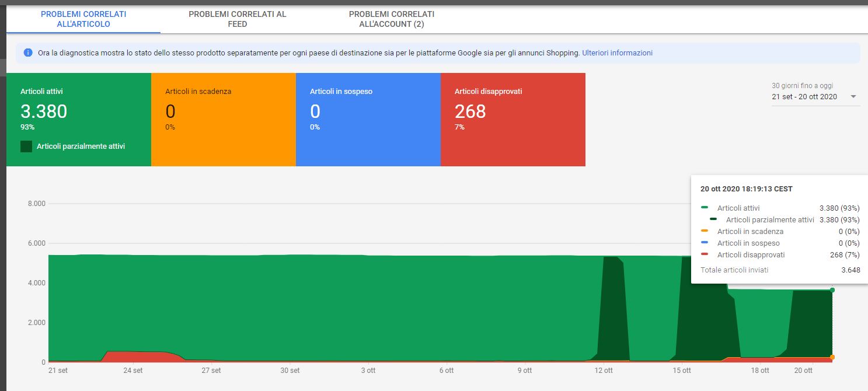Click the 15 ott label on chart axis

(682, 371)
